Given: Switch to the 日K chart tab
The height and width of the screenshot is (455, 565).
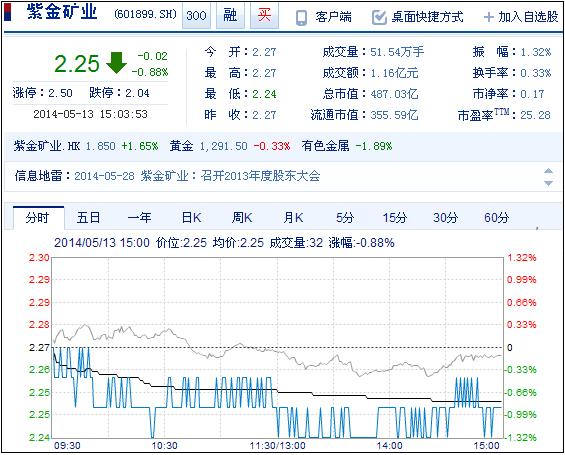Looking at the screenshot, I should point(191,218).
